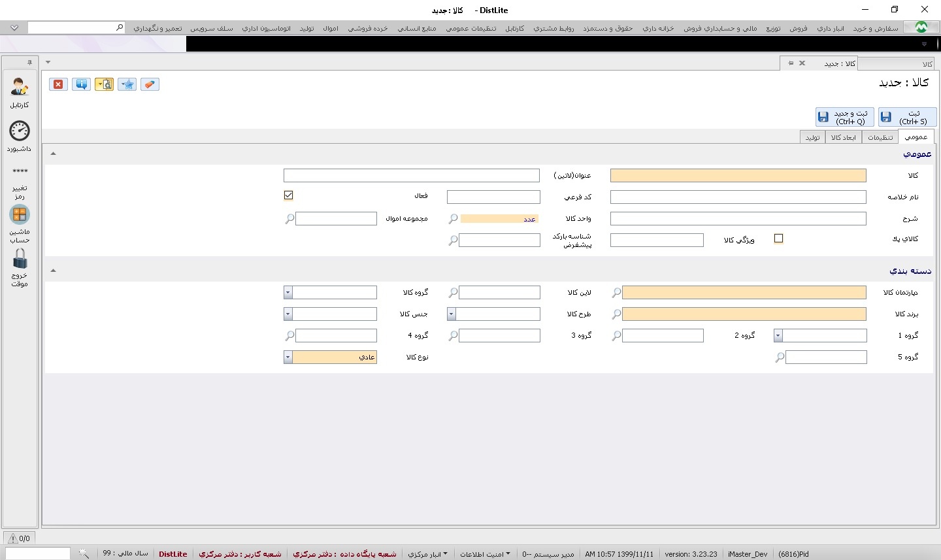Open the گروه کالا dropdown arrow
Image resolution: width=941 pixels, height=560 pixels.
pos(288,293)
